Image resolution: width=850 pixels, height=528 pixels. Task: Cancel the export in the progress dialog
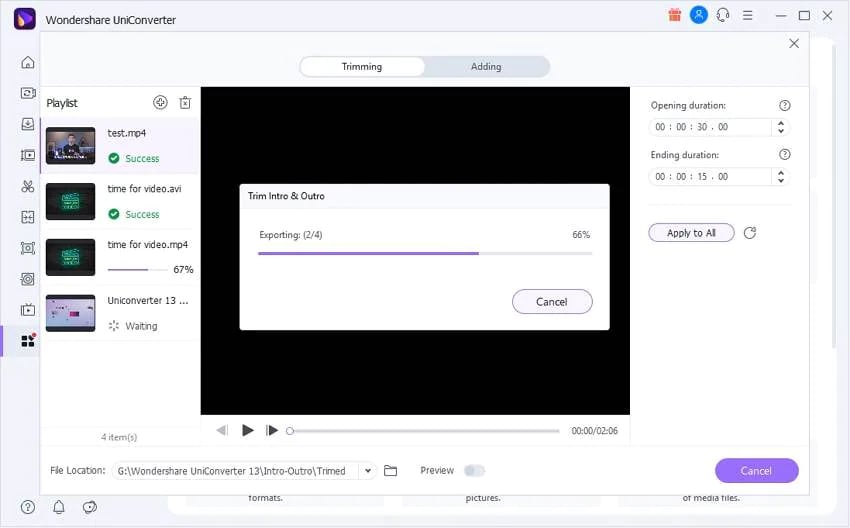(x=552, y=302)
